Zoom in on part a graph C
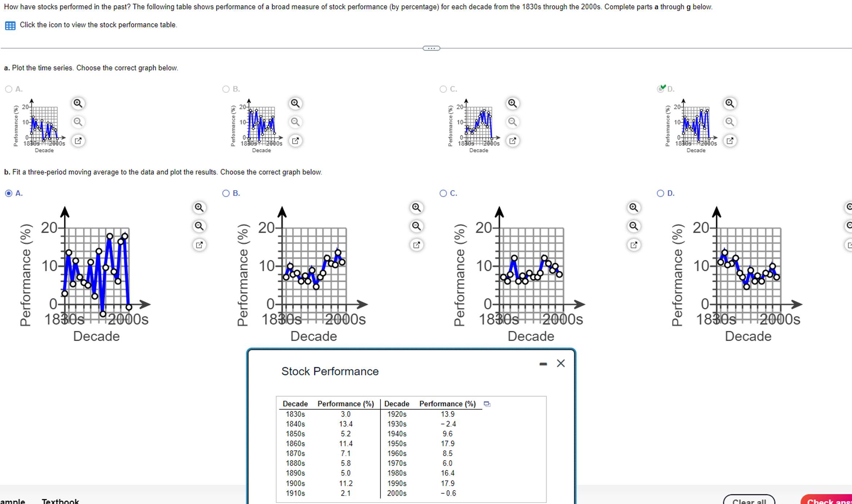The width and height of the screenshot is (852, 504). (512, 103)
